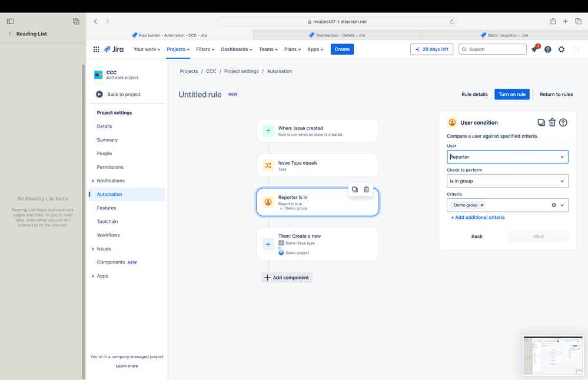Viewport: 588px width, 380px height.
Task: Open the help question mark icon in navbar
Action: (548, 49)
